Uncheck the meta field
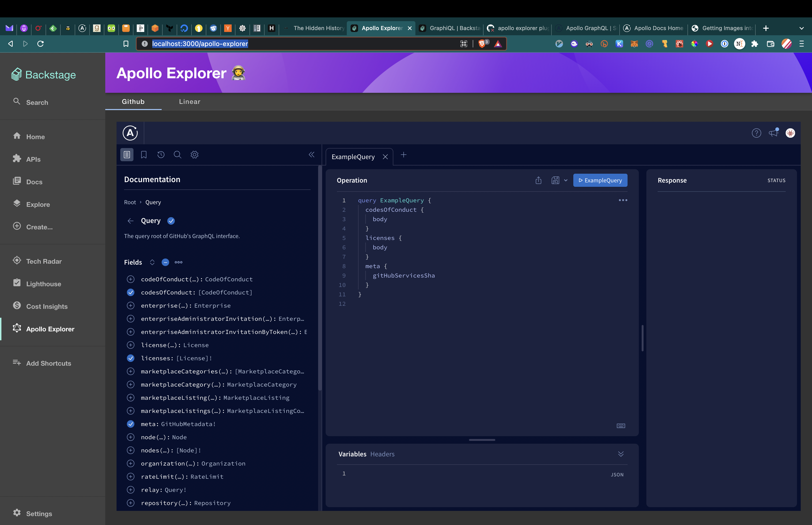Viewport: 812px width, 525px height. pyautogui.click(x=130, y=424)
